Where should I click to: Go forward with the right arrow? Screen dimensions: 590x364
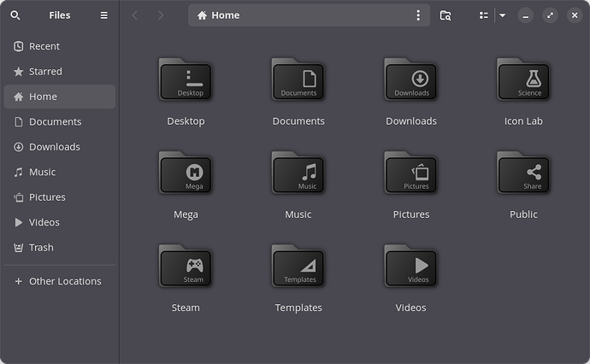tap(161, 15)
